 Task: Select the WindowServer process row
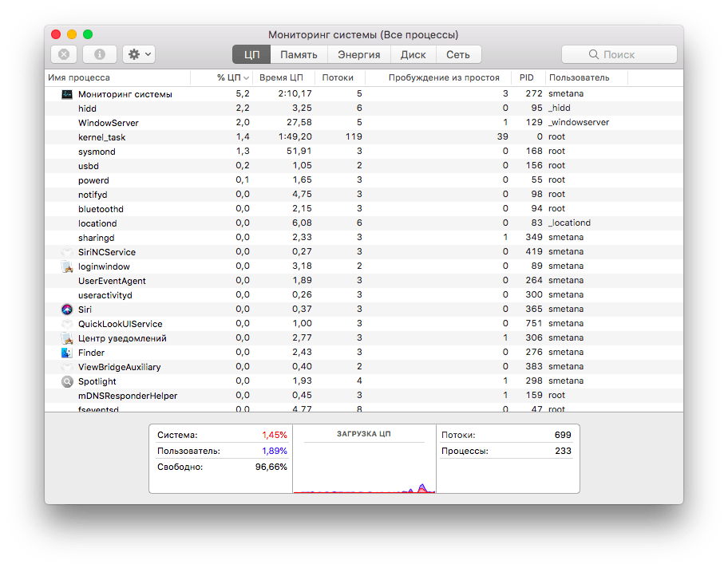[364, 123]
